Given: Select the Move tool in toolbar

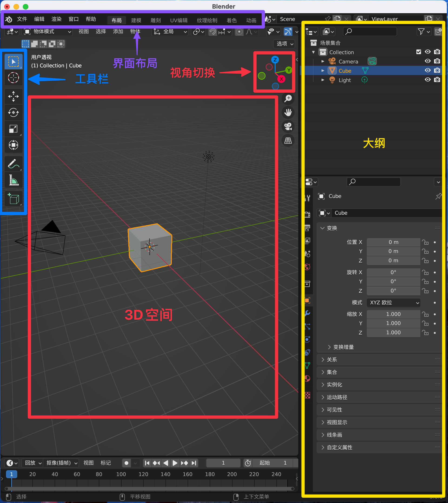Looking at the screenshot, I should (x=13, y=96).
